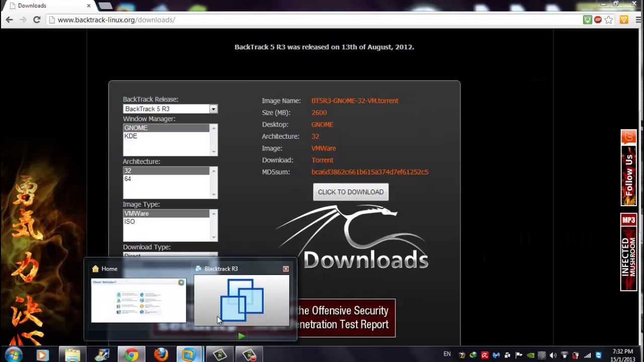The height and width of the screenshot is (362, 644).
Task: Open the file explorer folder taskbar icon
Action: point(73,355)
